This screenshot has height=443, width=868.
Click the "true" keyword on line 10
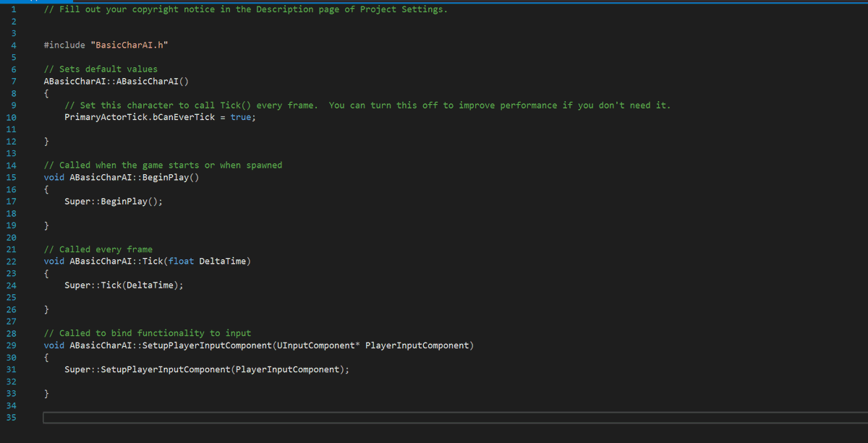(241, 117)
